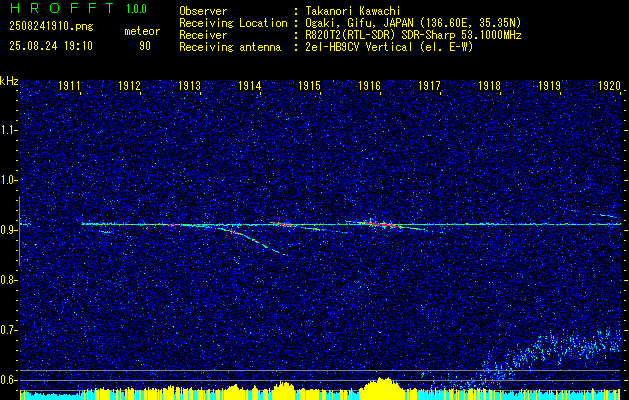Screen dimensions: 629x400
Task: Click time marker 1918
Action: (489, 85)
